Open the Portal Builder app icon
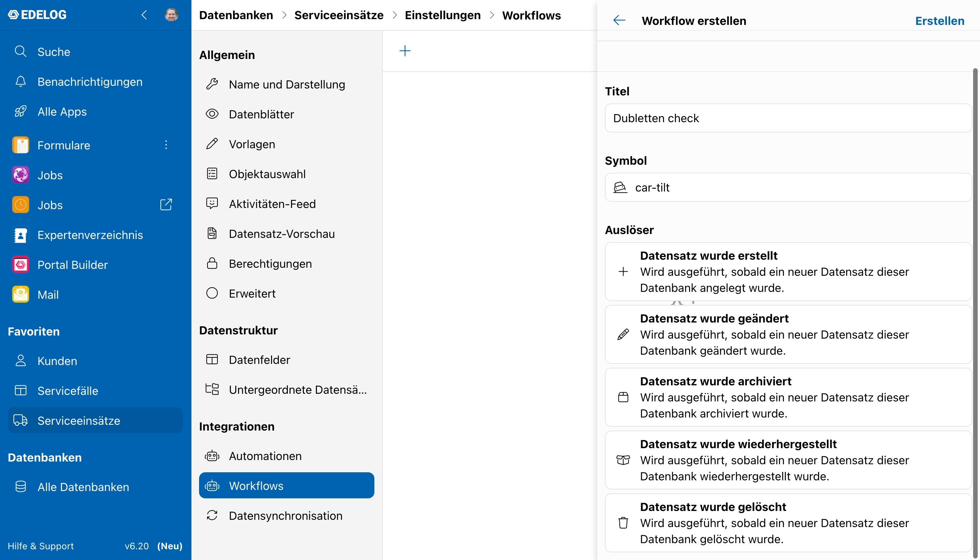980x560 pixels. [x=20, y=265]
